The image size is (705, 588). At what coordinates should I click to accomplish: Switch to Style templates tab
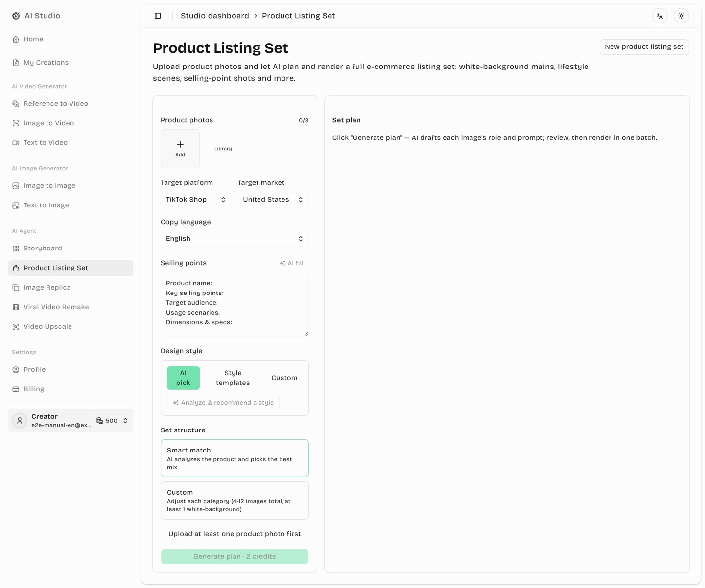click(x=233, y=378)
